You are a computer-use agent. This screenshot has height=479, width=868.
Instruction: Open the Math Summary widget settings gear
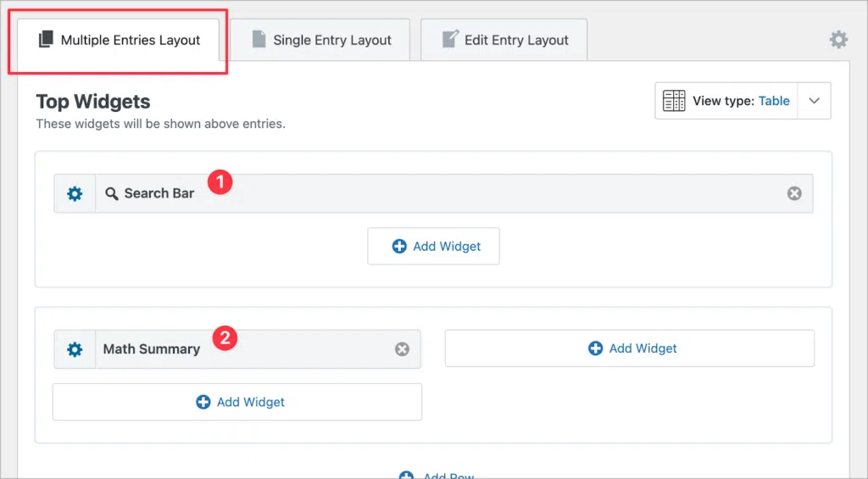click(x=75, y=349)
